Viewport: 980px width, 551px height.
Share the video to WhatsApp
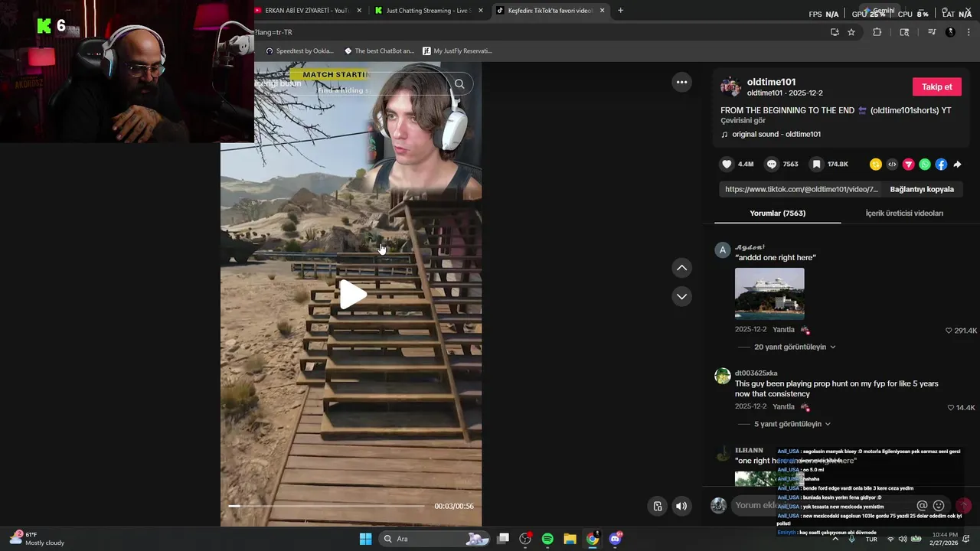tap(925, 165)
